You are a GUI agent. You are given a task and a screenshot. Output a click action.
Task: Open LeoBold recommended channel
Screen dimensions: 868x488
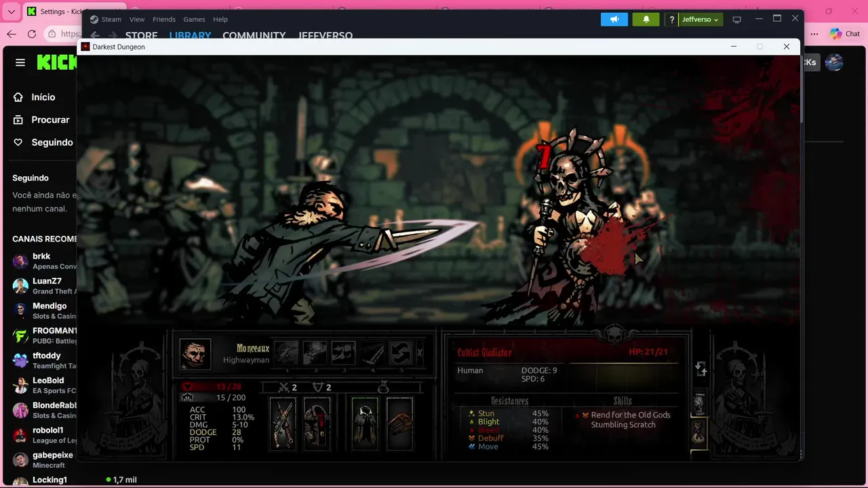(44, 385)
